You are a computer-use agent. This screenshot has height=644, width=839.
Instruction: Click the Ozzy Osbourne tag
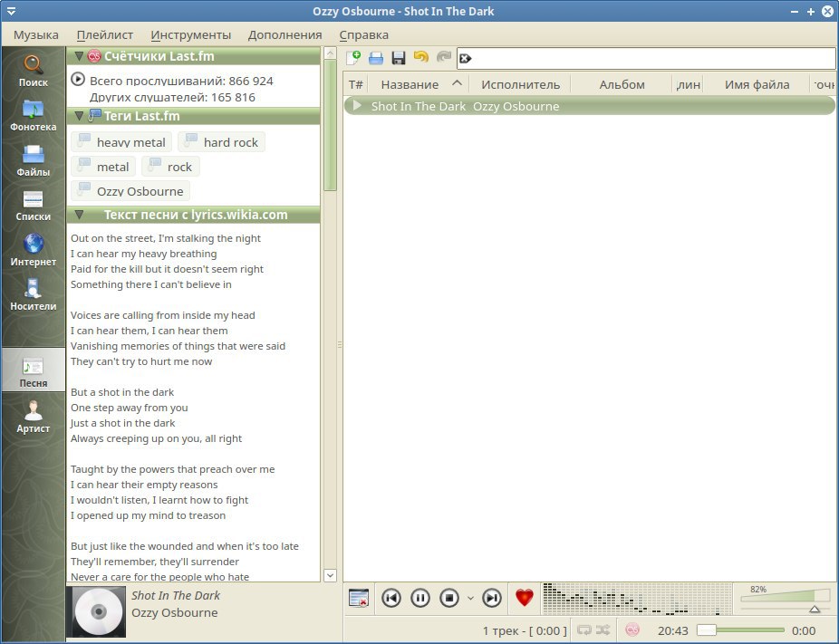[x=130, y=191]
